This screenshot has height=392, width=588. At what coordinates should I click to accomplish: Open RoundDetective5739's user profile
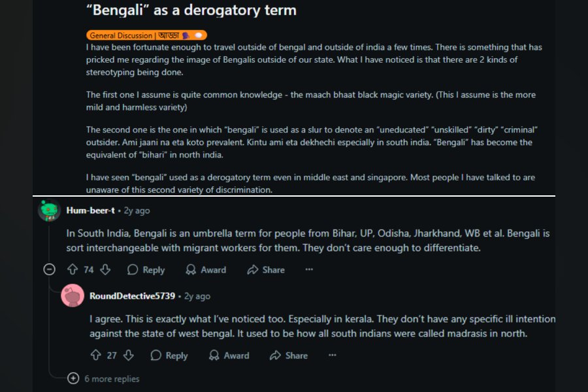(132, 296)
